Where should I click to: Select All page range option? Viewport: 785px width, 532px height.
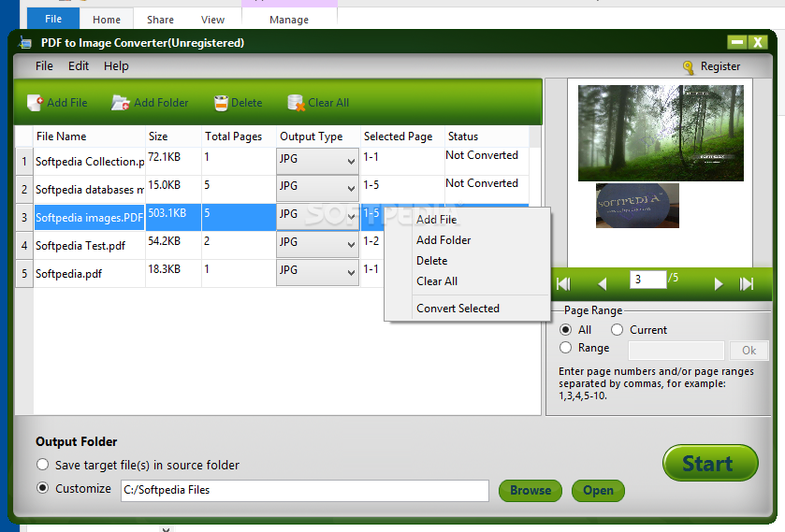click(566, 330)
